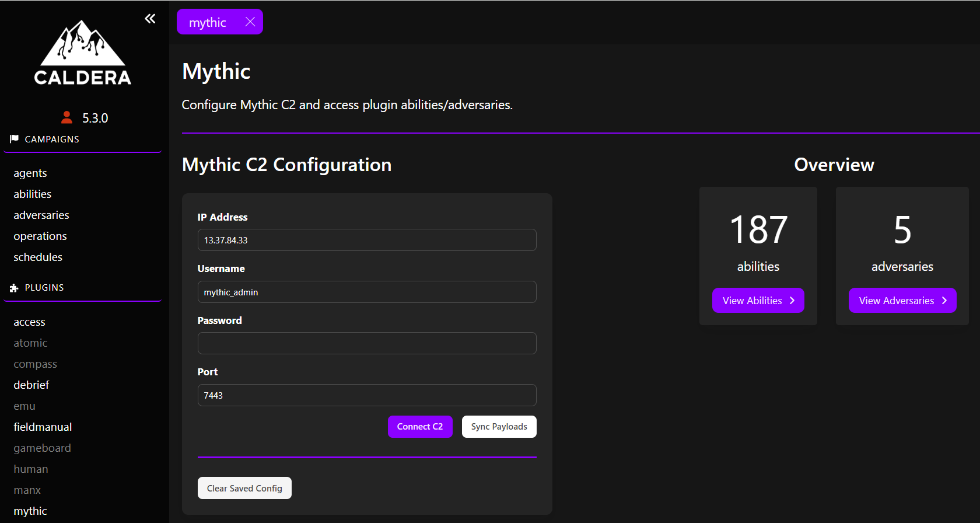
Task: Select the gameboard plugin
Action: [x=42, y=448]
